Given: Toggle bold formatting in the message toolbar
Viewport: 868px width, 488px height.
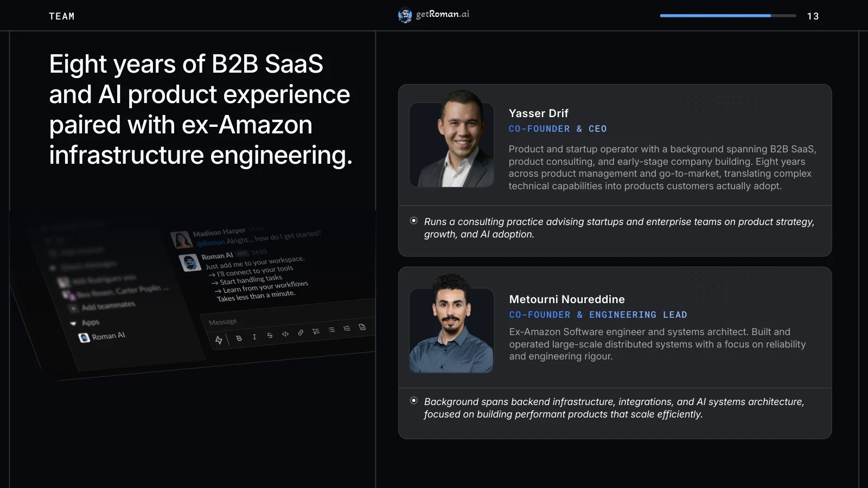Looking at the screenshot, I should coord(239,338).
